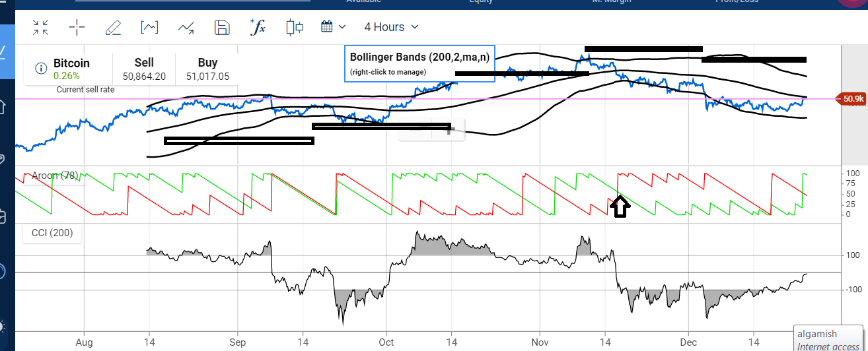This screenshot has height=351, width=868.
Task: Click the Current sell rate text
Action: point(85,89)
